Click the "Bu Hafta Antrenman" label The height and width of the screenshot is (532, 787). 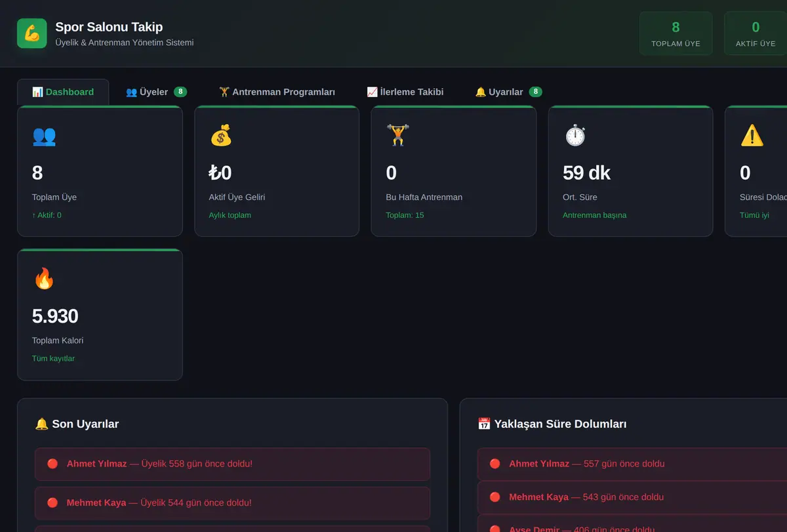pos(424,197)
